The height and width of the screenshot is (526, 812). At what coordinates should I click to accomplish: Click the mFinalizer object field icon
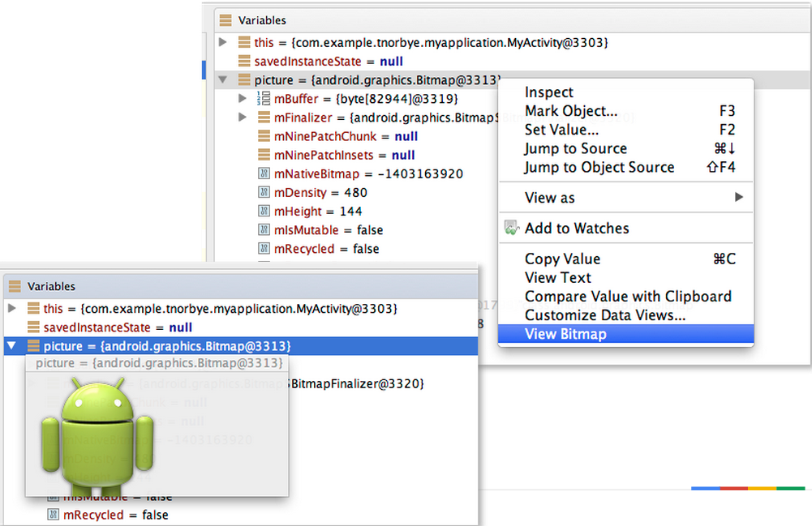click(x=264, y=118)
